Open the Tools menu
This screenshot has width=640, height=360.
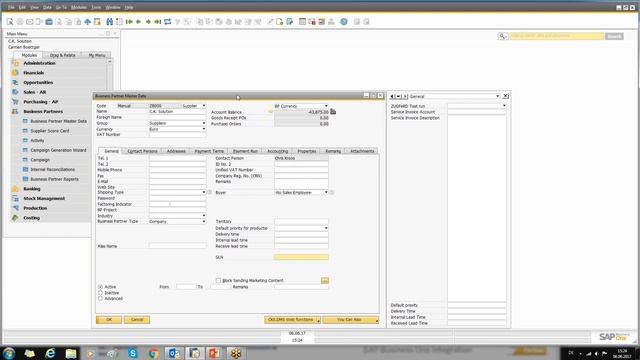pyautogui.click(x=96, y=7)
